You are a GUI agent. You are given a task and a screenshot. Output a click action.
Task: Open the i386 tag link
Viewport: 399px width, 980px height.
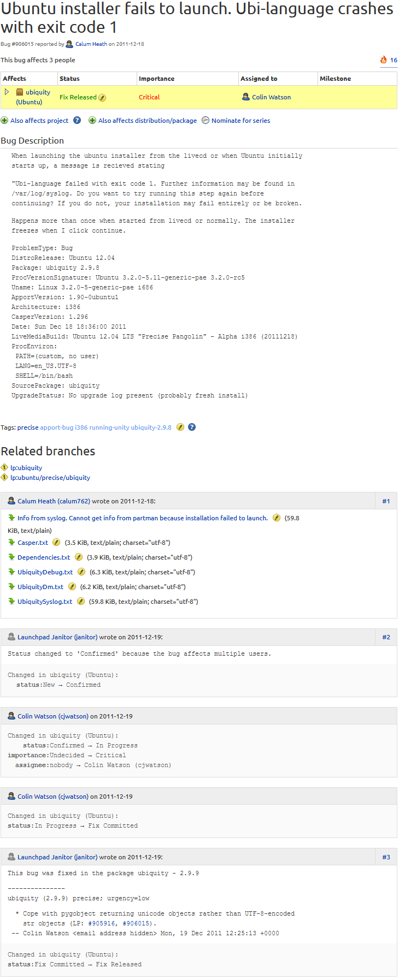pyautogui.click(x=81, y=427)
